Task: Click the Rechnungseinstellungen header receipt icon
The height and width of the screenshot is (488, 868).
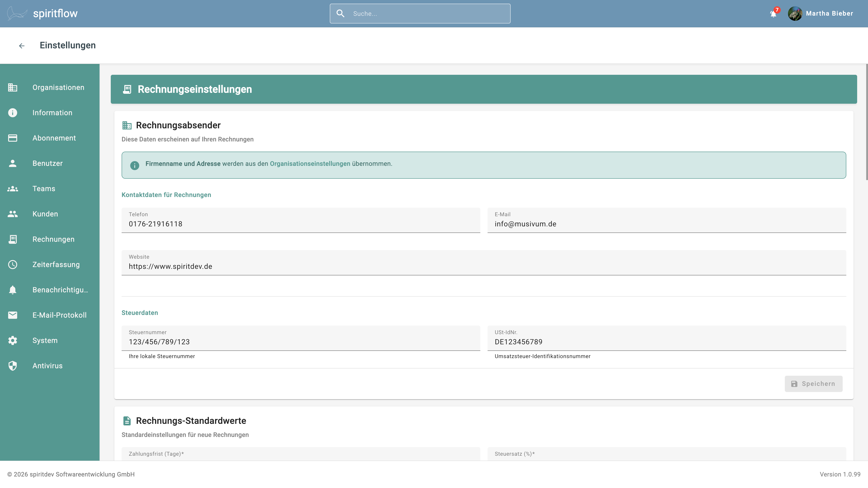Action: click(127, 89)
